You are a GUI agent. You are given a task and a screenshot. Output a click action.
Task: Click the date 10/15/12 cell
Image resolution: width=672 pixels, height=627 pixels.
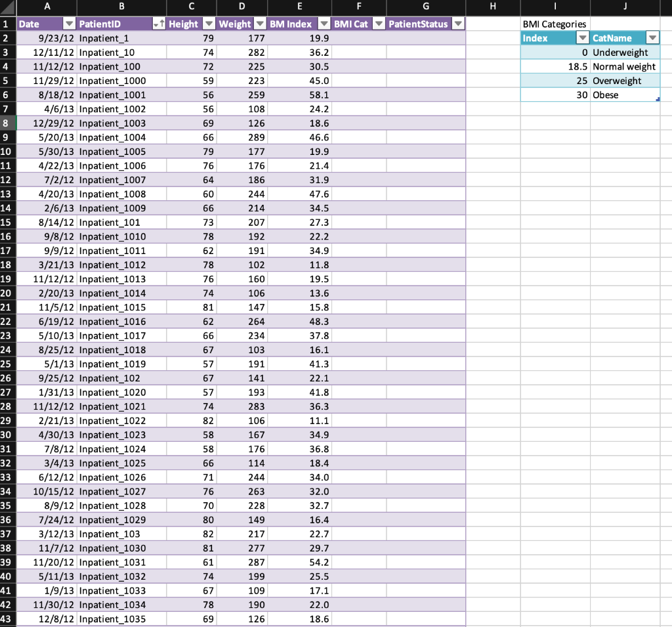coord(47,492)
